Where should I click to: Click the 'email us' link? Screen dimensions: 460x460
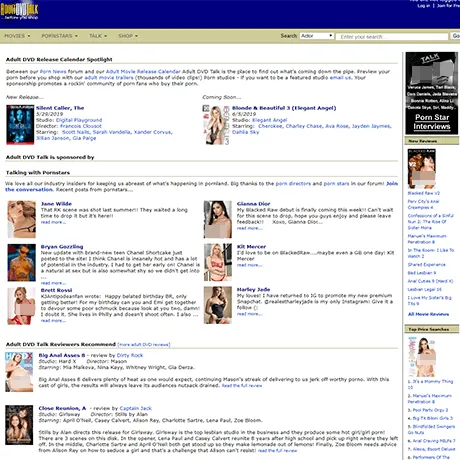[340, 78]
